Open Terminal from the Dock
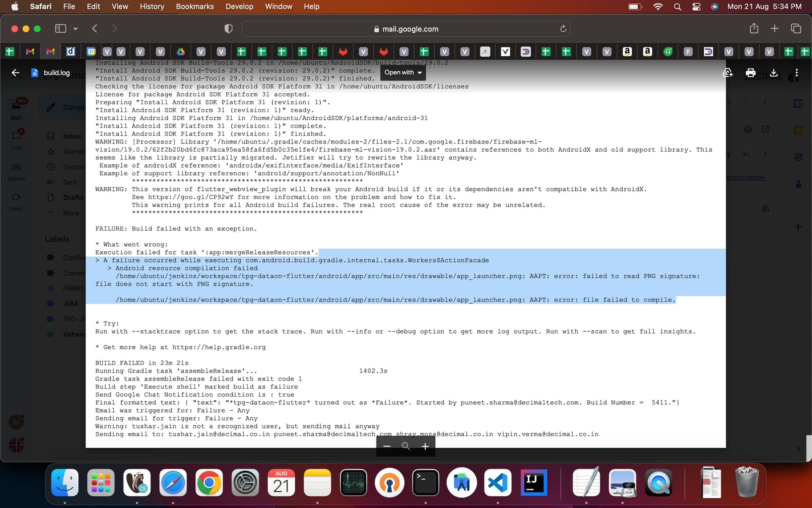Viewport: 812px width, 508px height. [425, 483]
